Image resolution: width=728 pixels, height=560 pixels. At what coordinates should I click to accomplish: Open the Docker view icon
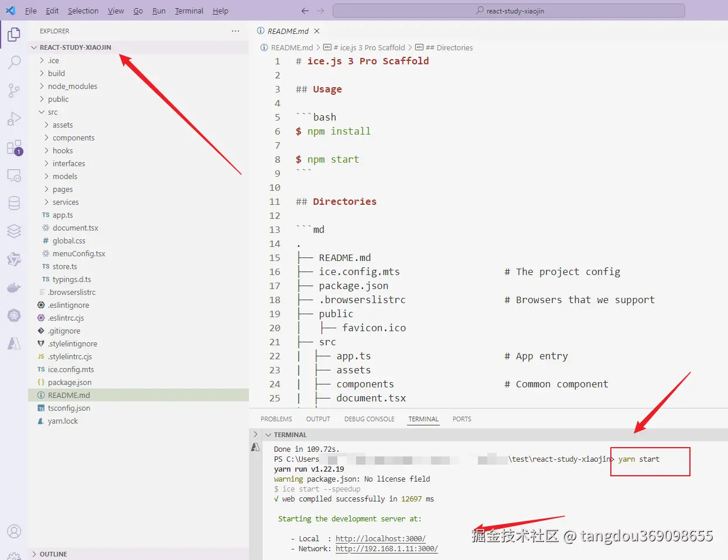click(x=14, y=287)
